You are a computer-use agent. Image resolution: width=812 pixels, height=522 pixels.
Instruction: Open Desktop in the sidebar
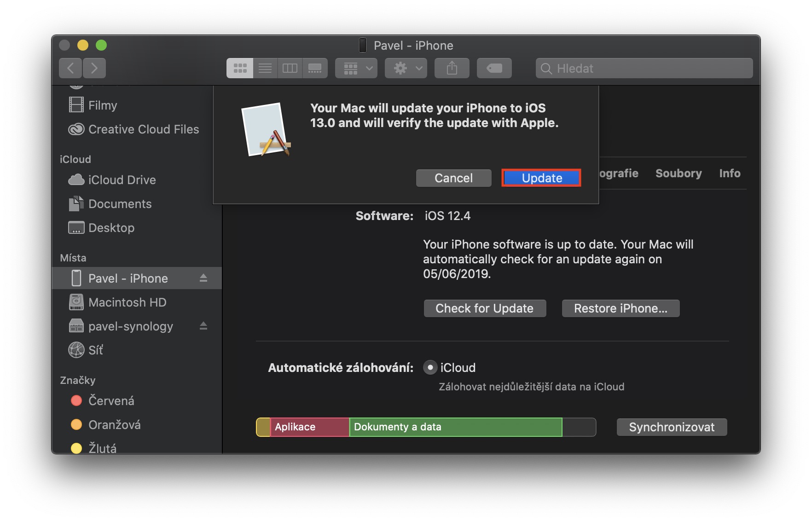pos(137,228)
